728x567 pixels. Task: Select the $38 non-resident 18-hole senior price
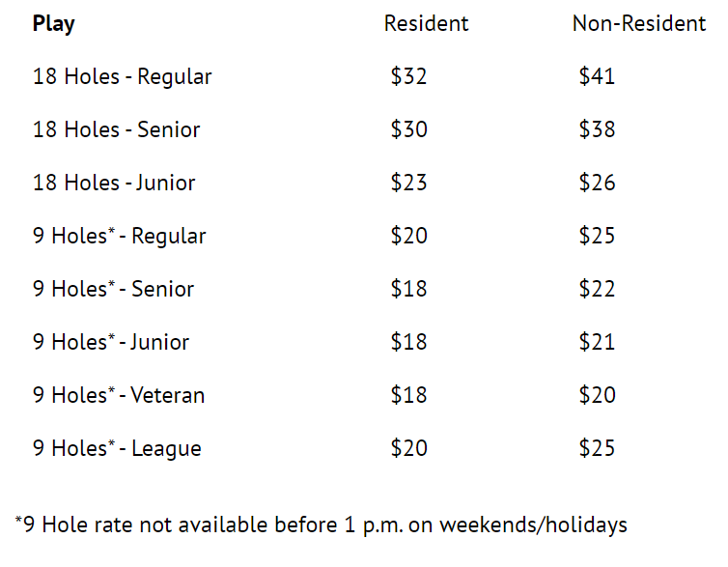597,130
